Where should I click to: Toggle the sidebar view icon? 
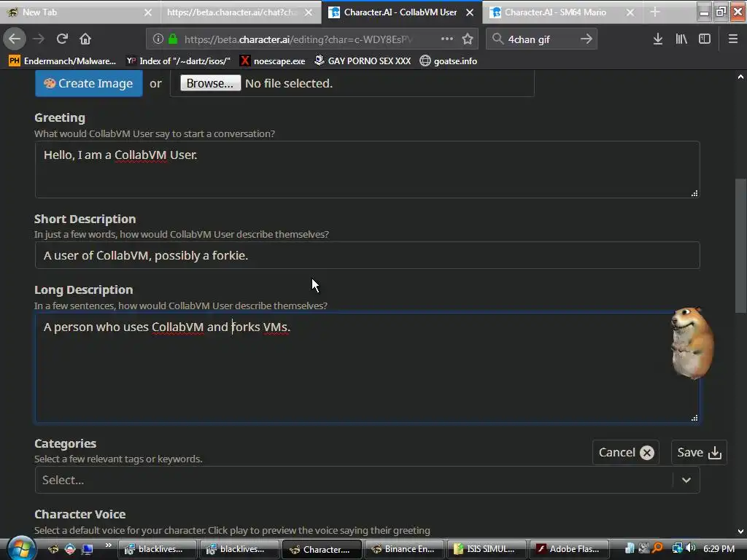click(705, 39)
